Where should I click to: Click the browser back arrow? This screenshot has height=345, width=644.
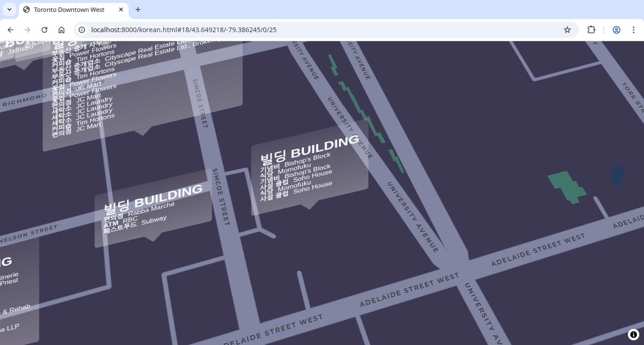10,30
